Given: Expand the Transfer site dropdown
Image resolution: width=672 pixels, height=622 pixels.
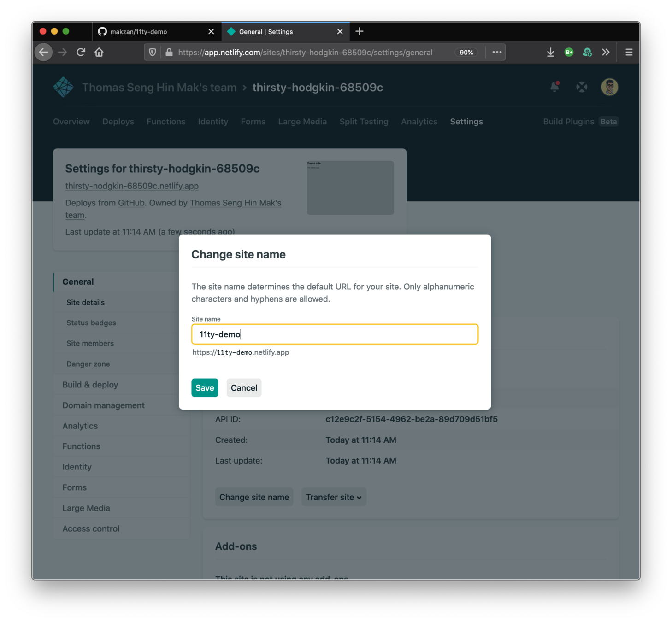Looking at the screenshot, I should coord(334,497).
